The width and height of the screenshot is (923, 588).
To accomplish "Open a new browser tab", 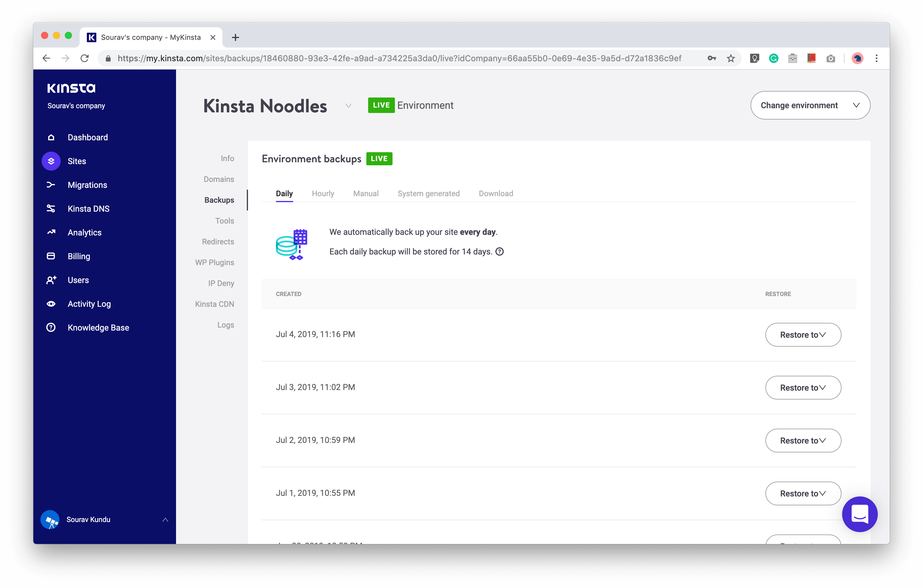I will pos(235,37).
